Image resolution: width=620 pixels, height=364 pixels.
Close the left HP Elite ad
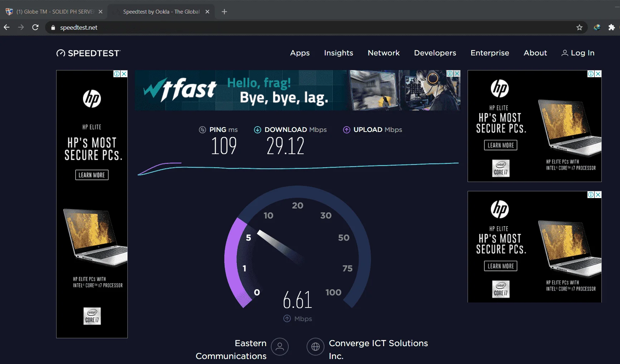point(124,74)
